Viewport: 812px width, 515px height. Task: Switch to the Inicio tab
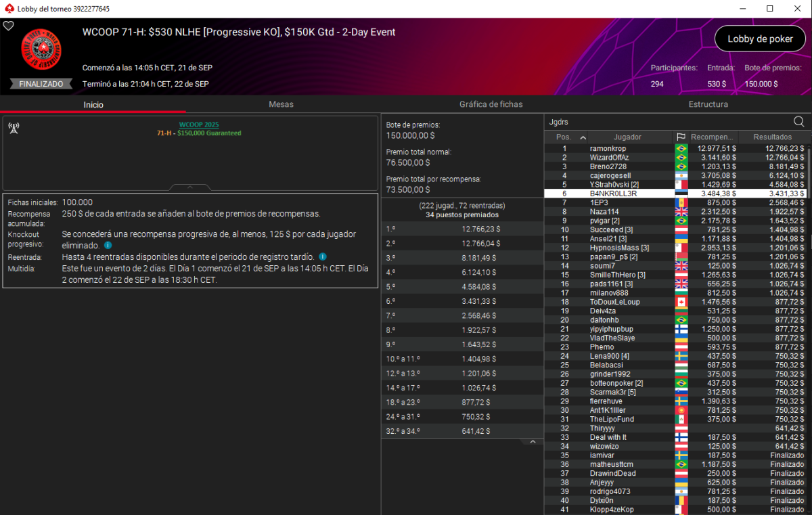[93, 104]
